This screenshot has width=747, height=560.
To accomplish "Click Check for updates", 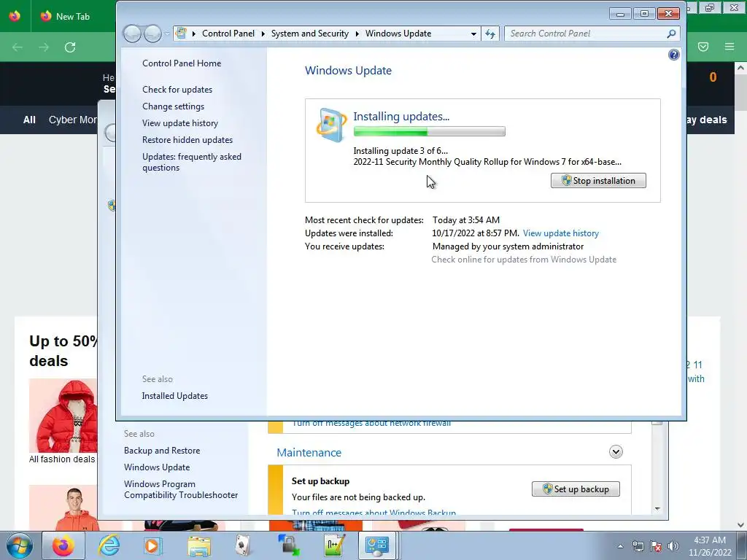I will pos(177,90).
